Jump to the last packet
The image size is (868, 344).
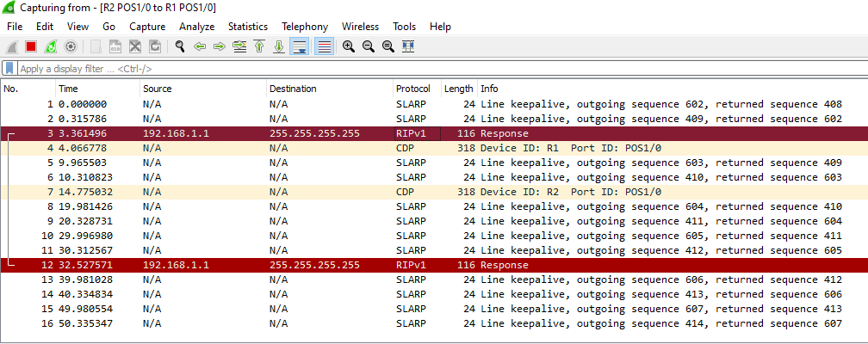279,47
